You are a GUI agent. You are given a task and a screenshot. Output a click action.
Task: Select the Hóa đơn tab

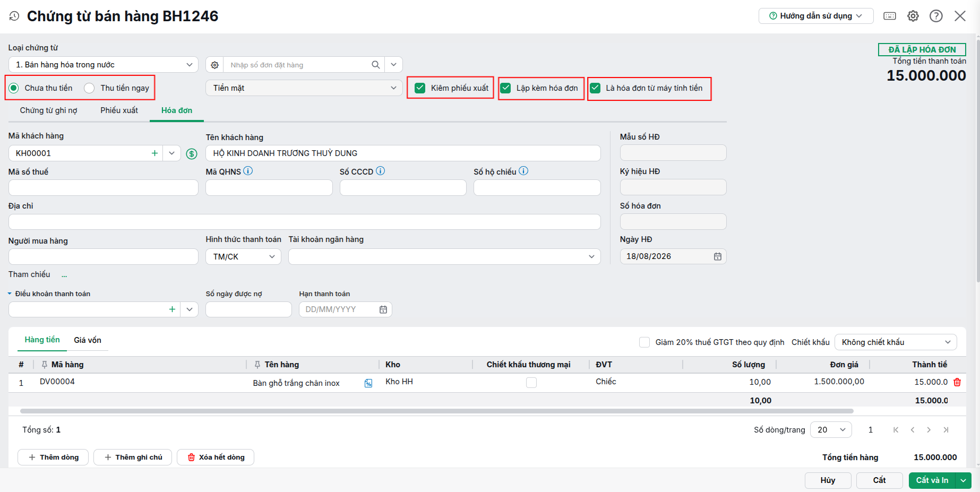pyautogui.click(x=177, y=110)
